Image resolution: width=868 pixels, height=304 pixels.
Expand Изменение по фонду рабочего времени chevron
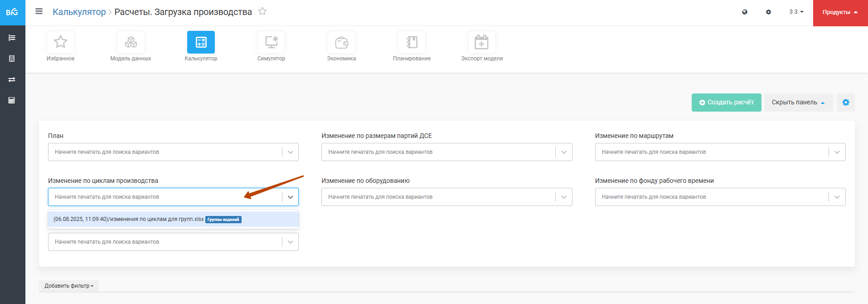[837, 197]
